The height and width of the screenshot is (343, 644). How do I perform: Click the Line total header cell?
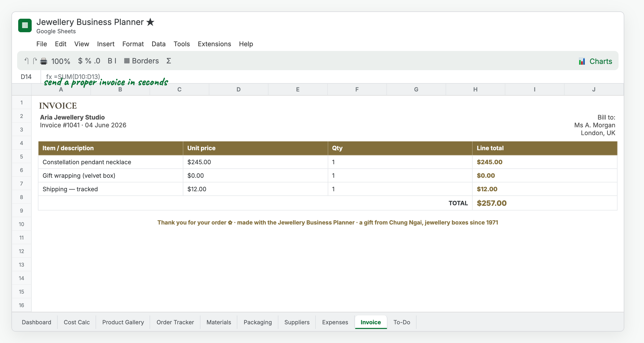click(x=545, y=148)
